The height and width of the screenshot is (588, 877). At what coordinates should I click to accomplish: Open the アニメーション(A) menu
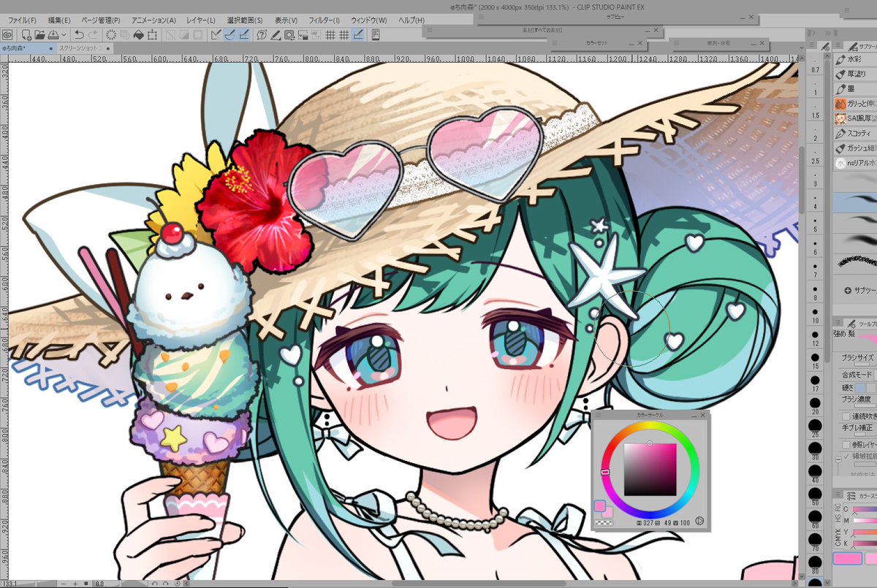153,20
